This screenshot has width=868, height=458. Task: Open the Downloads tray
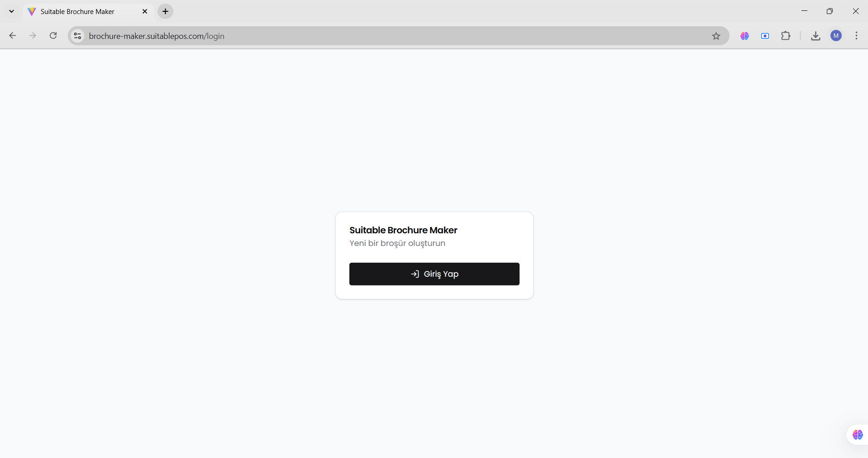[x=816, y=36]
